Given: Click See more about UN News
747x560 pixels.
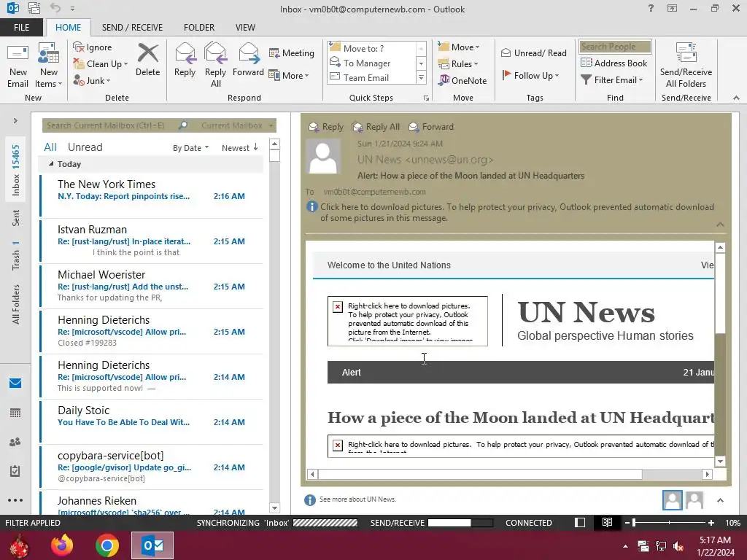Looking at the screenshot, I should (357, 499).
